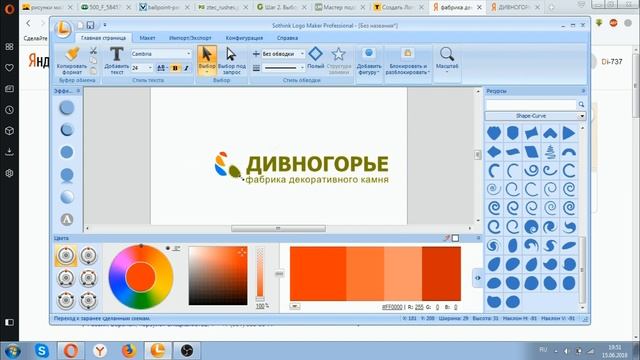Click the scissors Cut icon
640x360 pixels.
coord(93,51)
